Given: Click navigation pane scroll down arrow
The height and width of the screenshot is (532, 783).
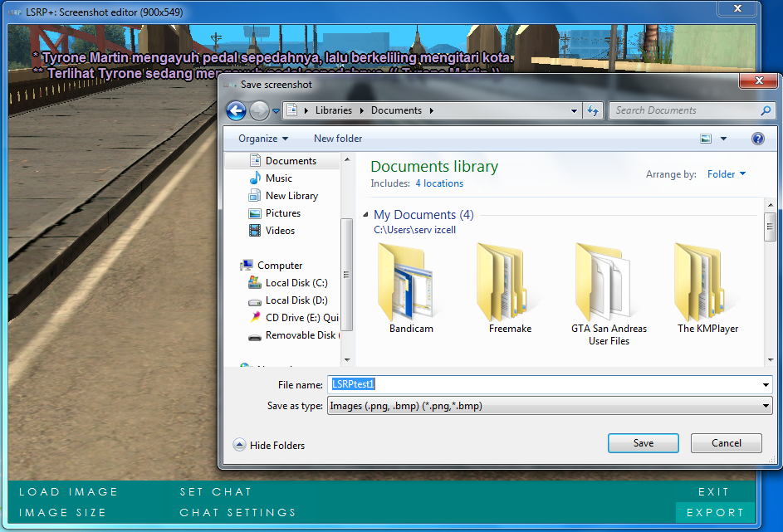Looking at the screenshot, I should [347, 359].
